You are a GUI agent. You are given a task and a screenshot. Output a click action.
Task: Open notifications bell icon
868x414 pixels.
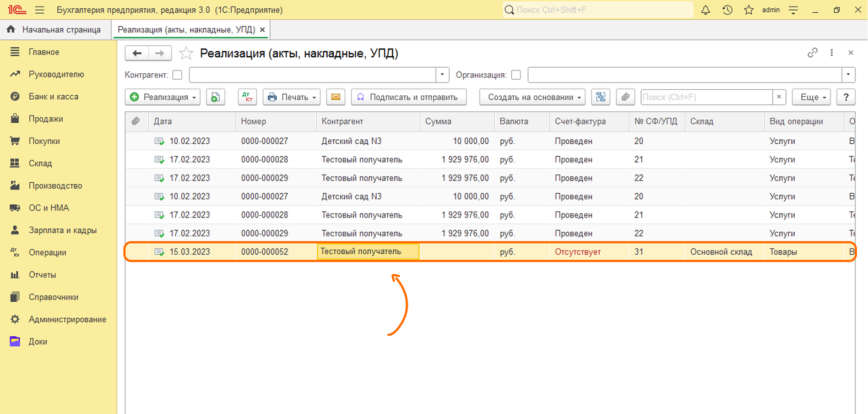pyautogui.click(x=706, y=10)
